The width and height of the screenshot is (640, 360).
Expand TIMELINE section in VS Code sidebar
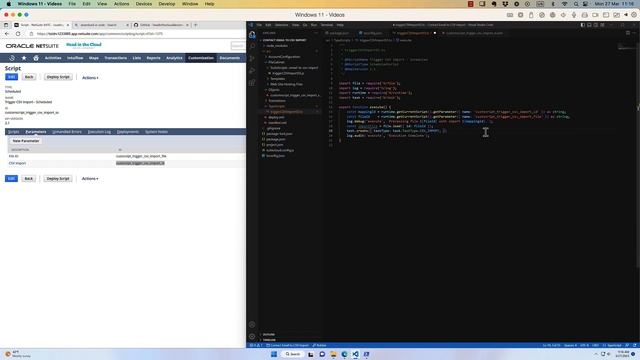click(x=269, y=340)
